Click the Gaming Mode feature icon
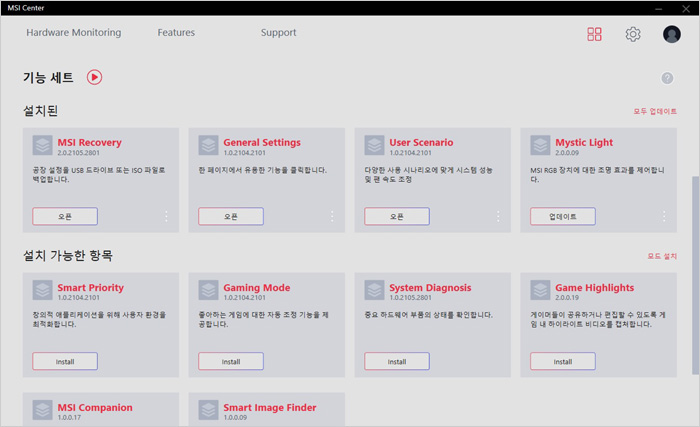 (x=208, y=291)
